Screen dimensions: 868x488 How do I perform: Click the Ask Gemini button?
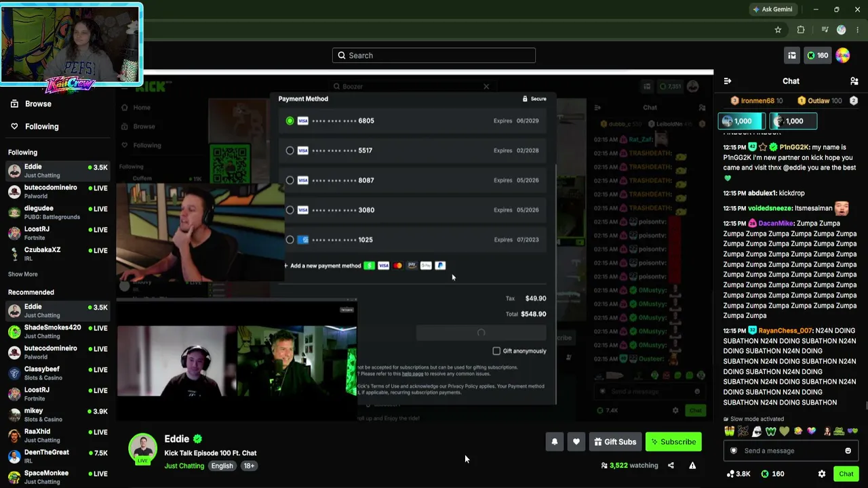click(772, 9)
